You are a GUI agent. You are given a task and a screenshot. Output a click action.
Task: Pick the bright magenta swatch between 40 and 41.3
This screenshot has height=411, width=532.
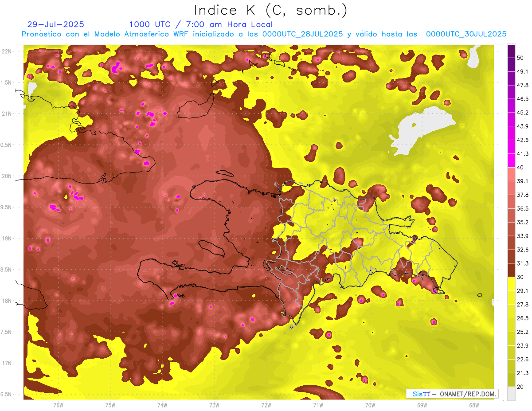tap(511, 160)
